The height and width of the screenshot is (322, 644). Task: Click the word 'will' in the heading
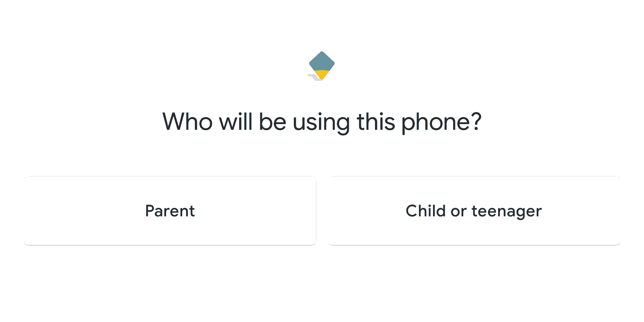235,121
